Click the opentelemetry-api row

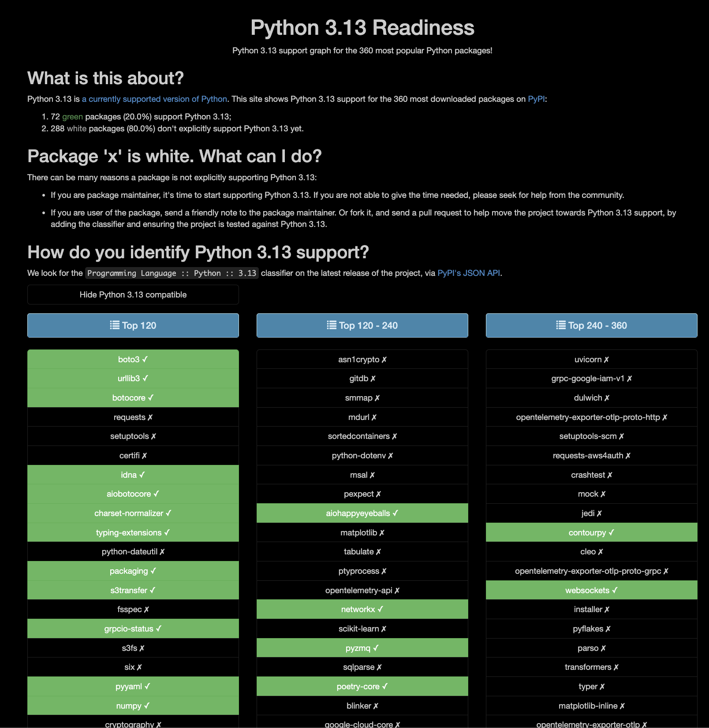(x=362, y=590)
